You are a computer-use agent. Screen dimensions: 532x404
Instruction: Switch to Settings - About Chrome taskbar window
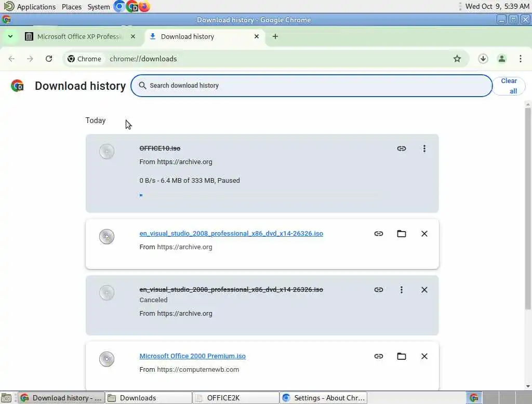pos(323,398)
